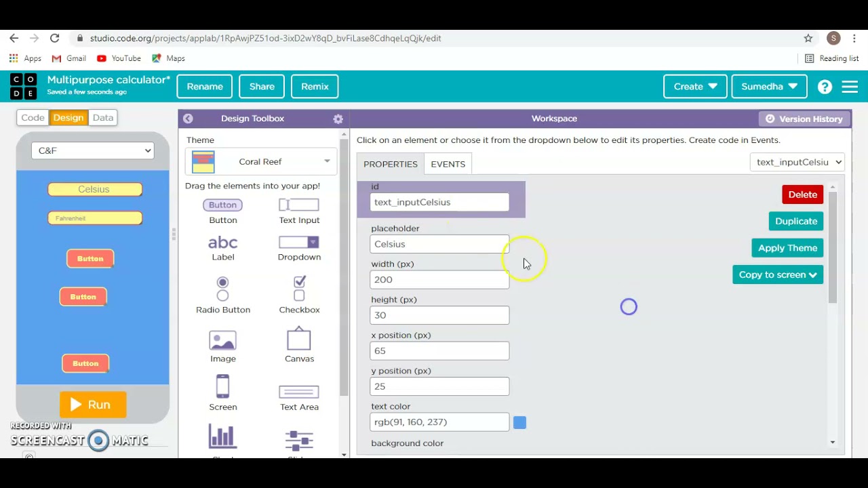The width and height of the screenshot is (868, 488).
Task: Select the Image element icon
Action: 223,340
